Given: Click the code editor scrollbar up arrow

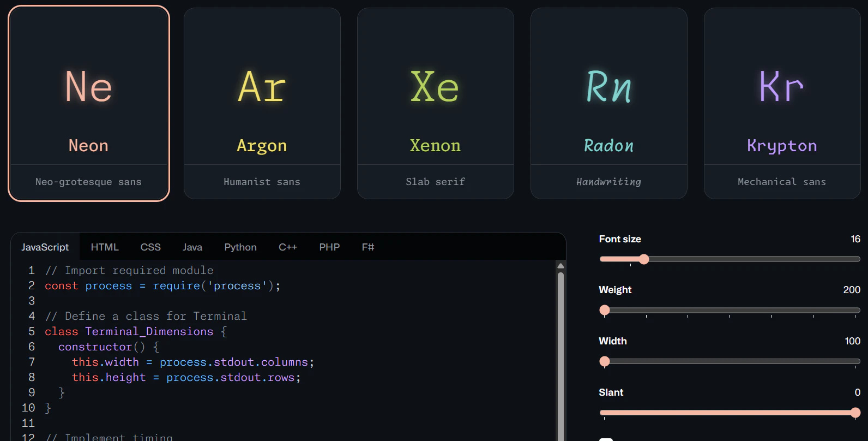Looking at the screenshot, I should [x=560, y=266].
